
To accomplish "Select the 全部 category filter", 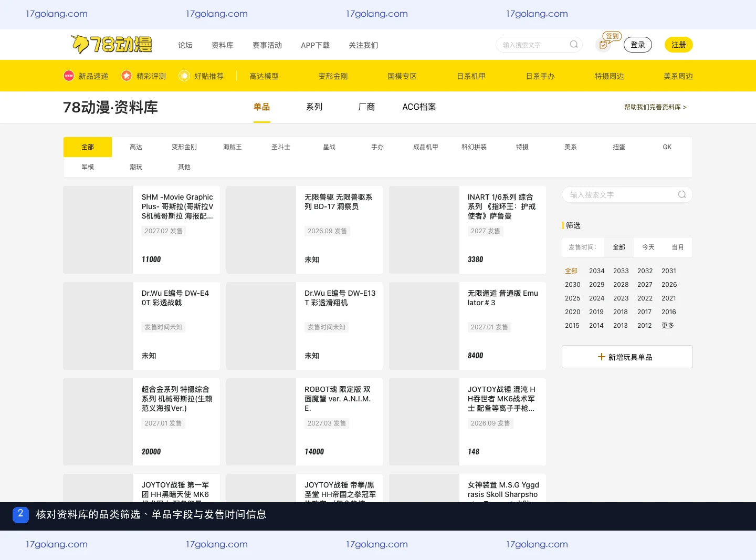I will (x=88, y=147).
